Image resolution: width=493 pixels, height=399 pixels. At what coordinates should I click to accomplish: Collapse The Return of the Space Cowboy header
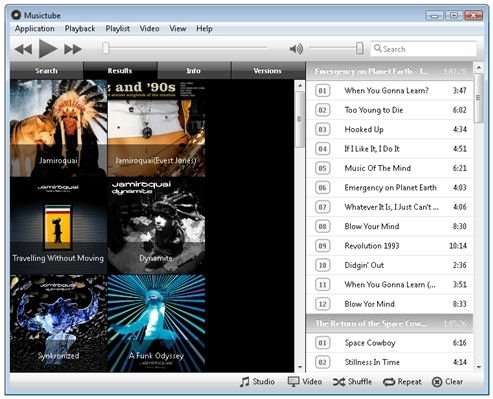pos(389,323)
